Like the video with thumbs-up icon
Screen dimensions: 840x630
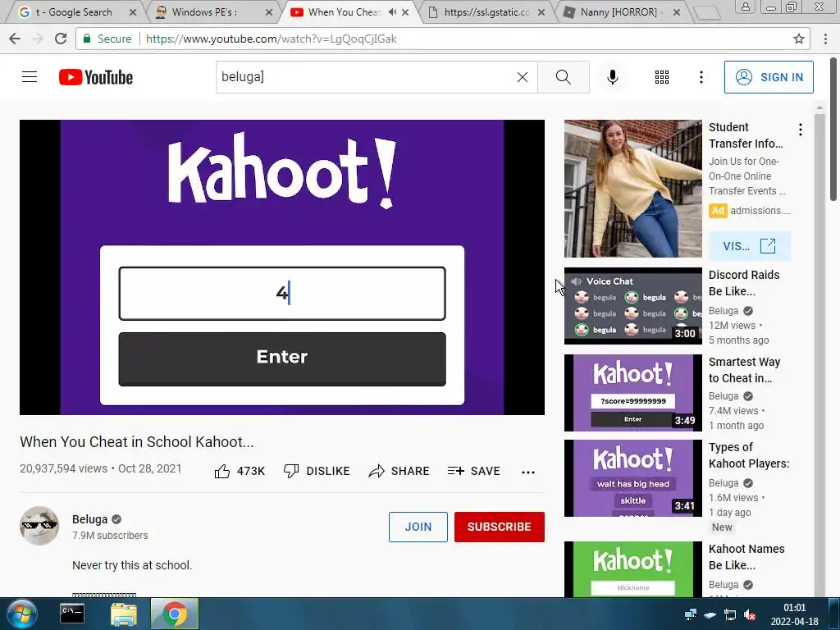point(222,472)
